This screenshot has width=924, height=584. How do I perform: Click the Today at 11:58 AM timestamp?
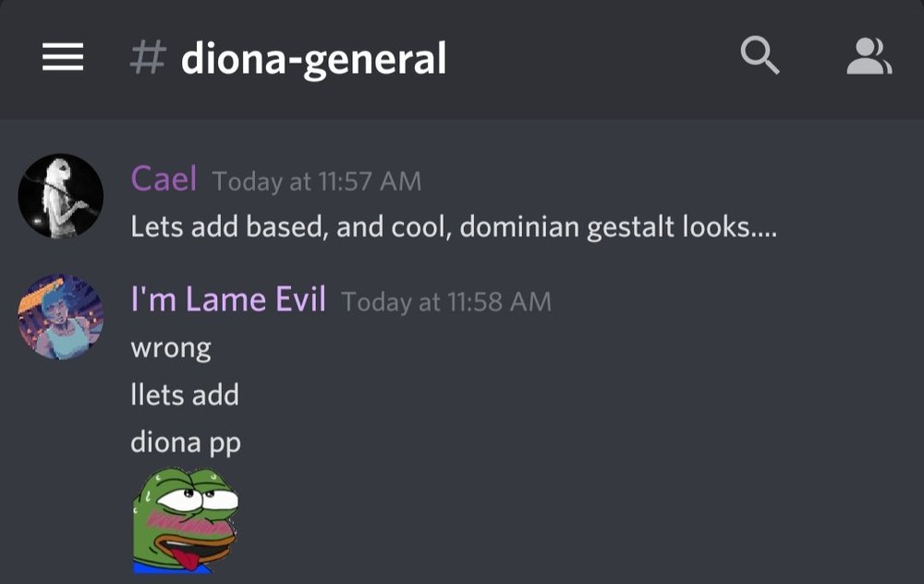446,302
